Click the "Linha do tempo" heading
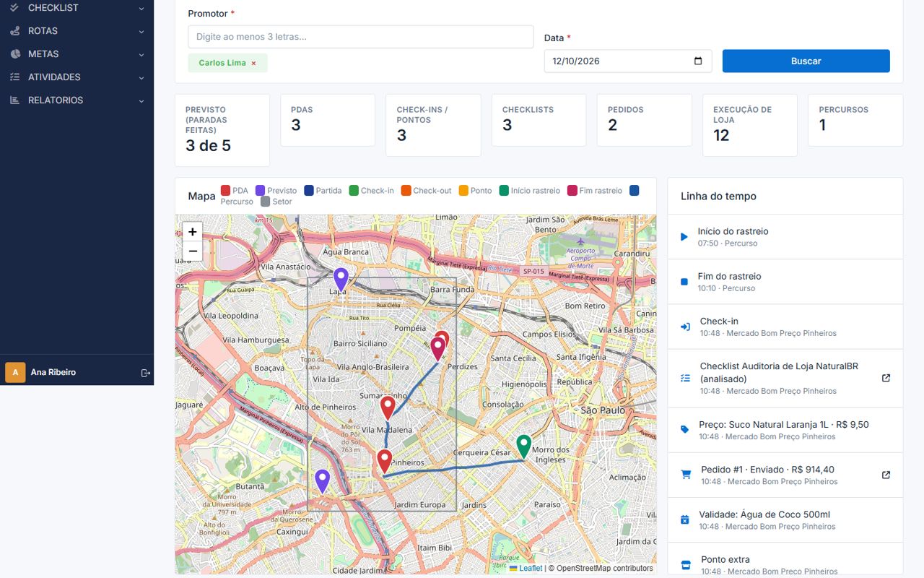 [x=718, y=197]
